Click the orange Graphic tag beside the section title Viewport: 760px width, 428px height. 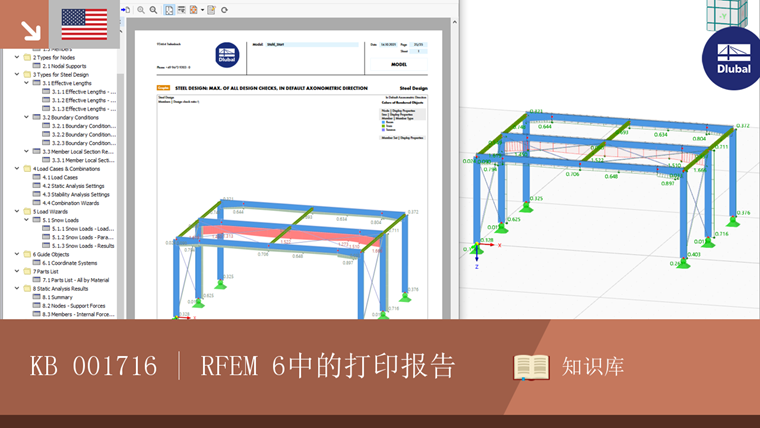click(163, 88)
